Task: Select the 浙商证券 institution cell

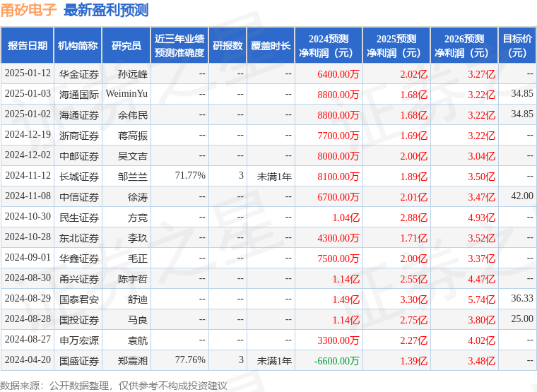Action: point(79,136)
